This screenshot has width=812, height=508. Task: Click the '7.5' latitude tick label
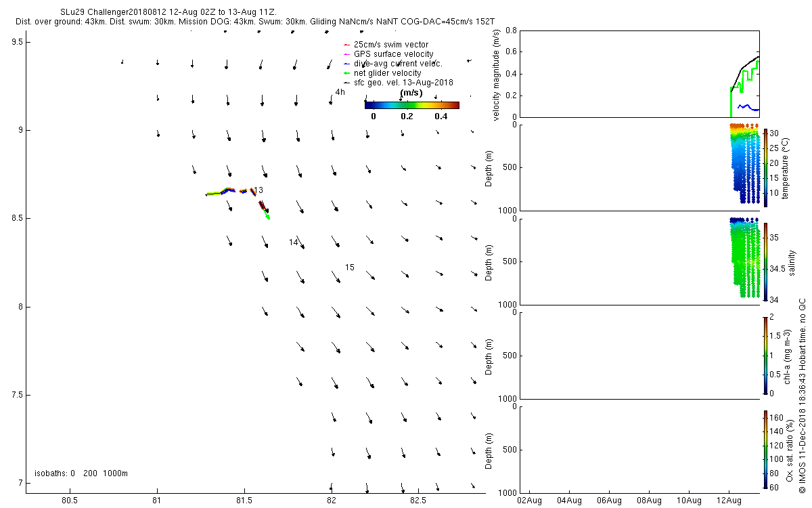tap(16, 395)
